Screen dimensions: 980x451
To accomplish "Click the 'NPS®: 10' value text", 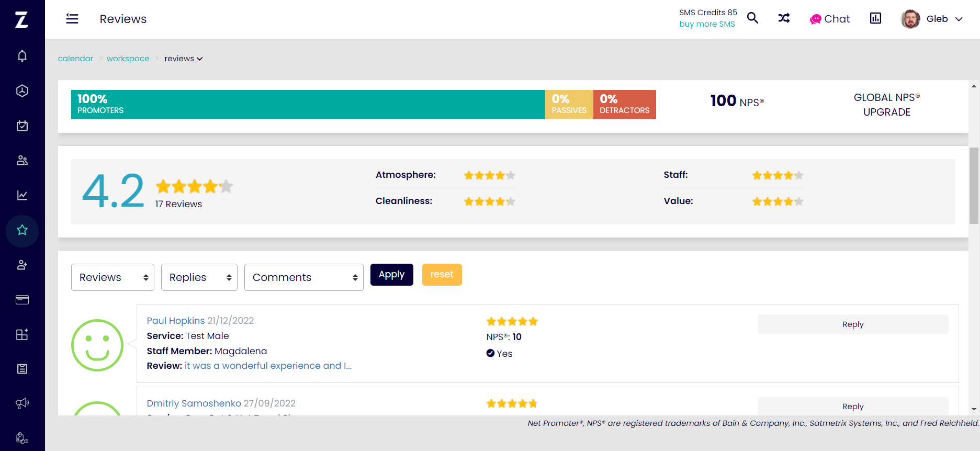I will 504,337.
